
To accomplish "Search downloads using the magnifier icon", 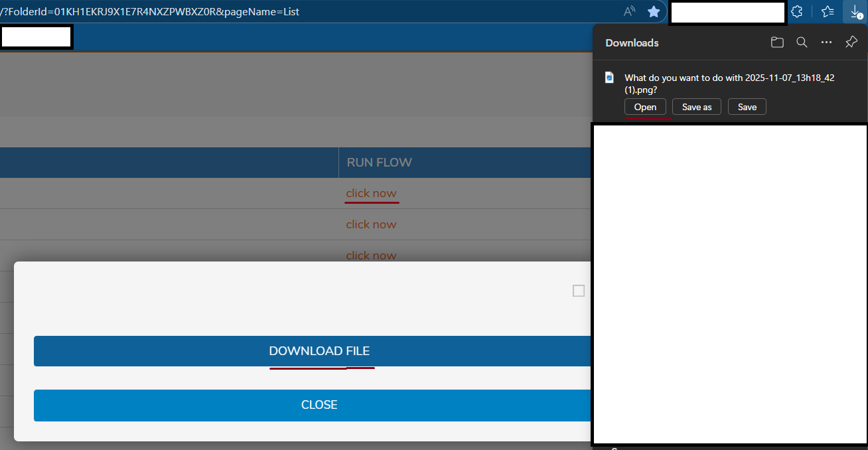I will [802, 42].
